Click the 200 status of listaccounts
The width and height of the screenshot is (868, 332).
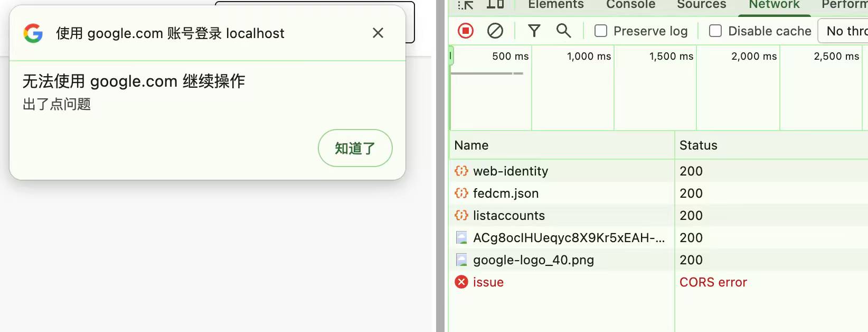point(691,215)
